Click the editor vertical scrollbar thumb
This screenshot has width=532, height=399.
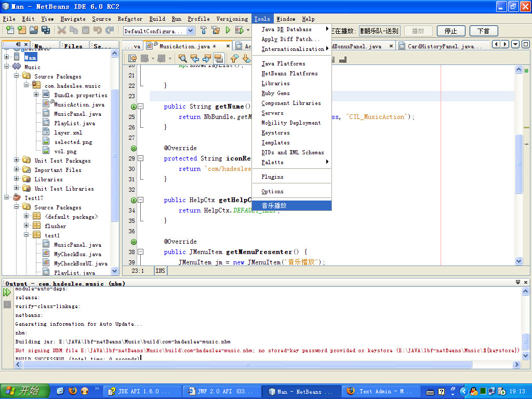[518, 164]
